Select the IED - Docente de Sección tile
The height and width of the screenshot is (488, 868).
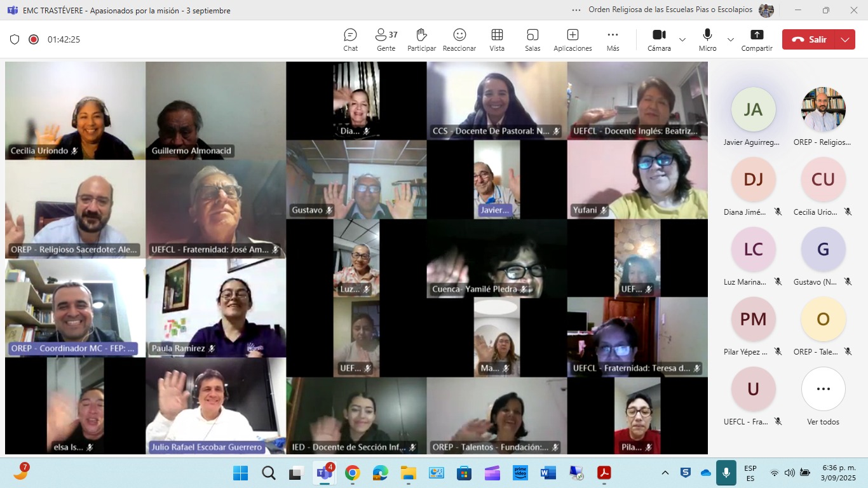point(356,416)
